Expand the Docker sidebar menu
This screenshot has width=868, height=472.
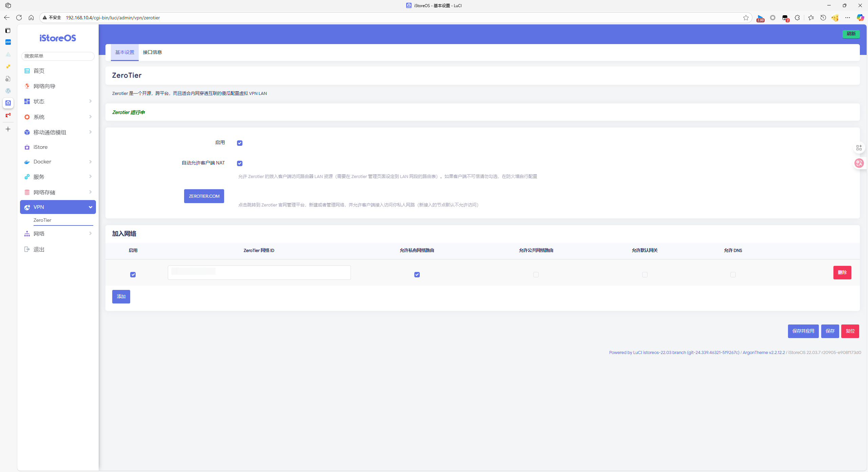coord(58,162)
